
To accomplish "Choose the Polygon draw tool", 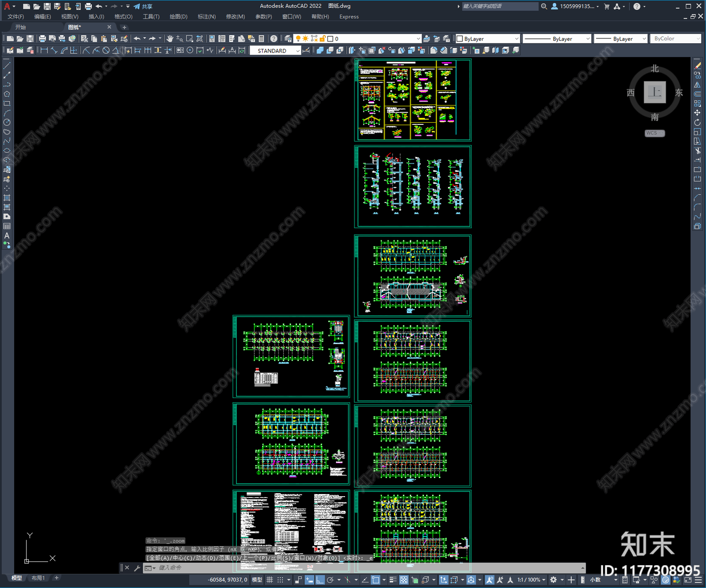I will [7, 94].
